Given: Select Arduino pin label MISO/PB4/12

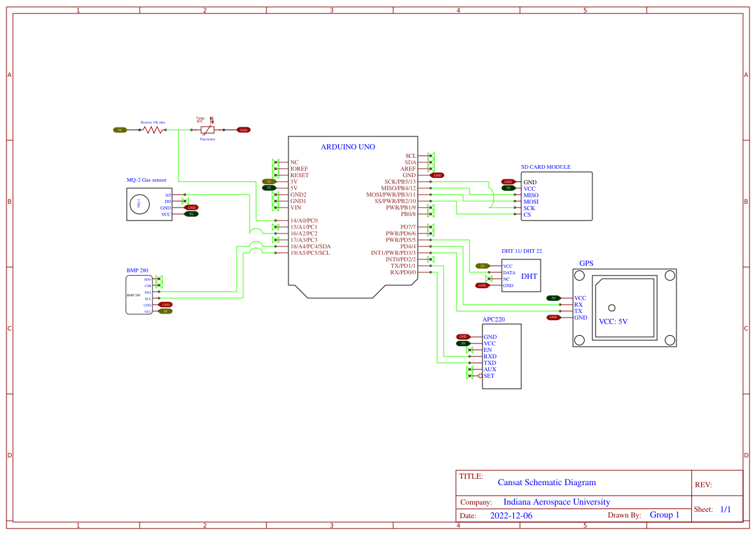Looking at the screenshot, I should click(x=398, y=188).
